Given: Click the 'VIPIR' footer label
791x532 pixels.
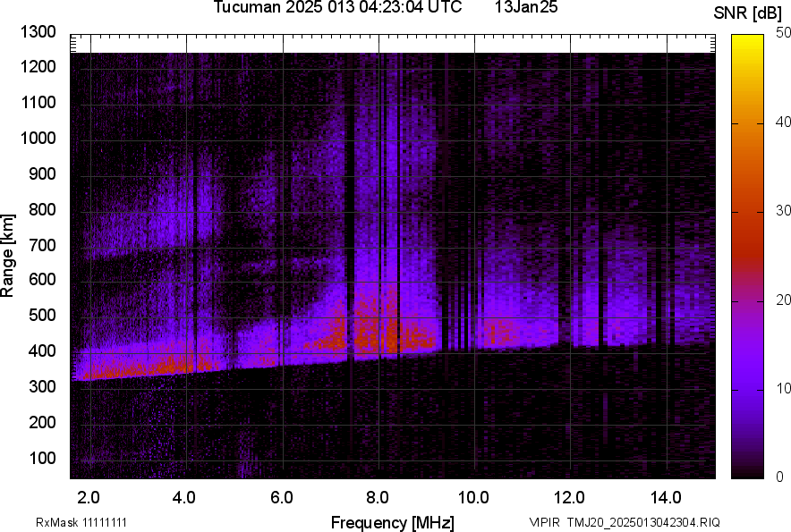Looking at the screenshot, I should (x=544, y=522).
